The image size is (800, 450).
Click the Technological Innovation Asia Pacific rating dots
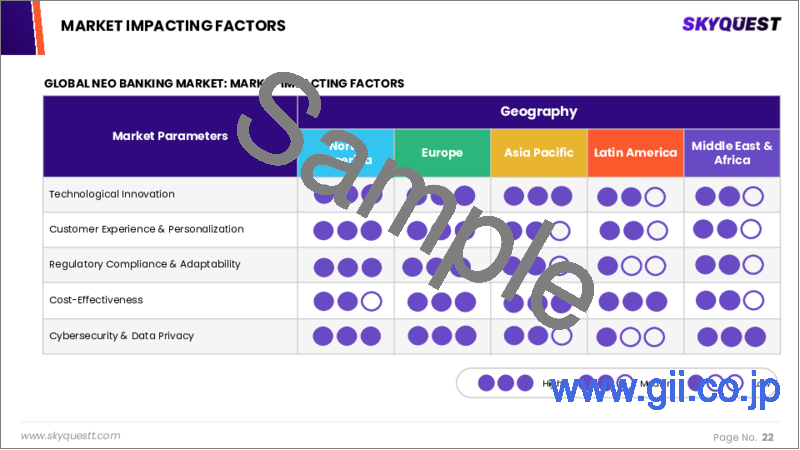click(538, 195)
